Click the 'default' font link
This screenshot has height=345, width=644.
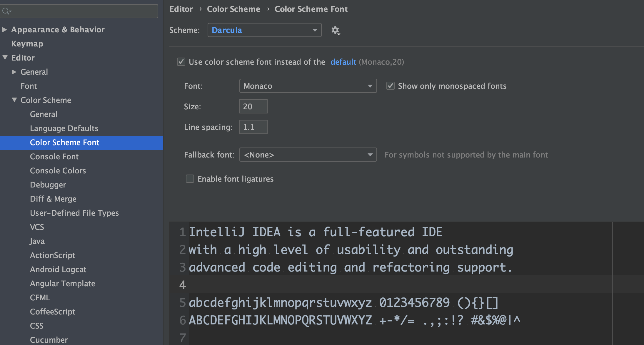click(x=343, y=62)
